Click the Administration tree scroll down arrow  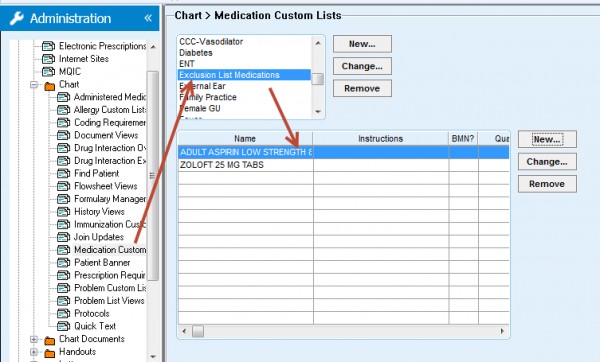153,357
